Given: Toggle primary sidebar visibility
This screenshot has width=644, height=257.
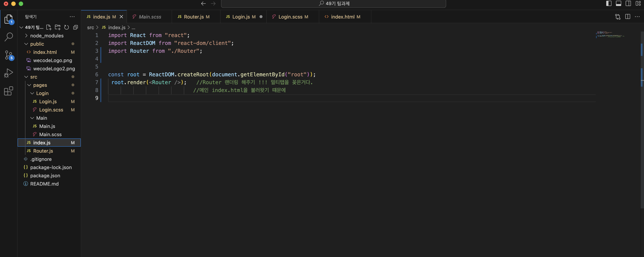Looking at the screenshot, I should pyautogui.click(x=609, y=4).
